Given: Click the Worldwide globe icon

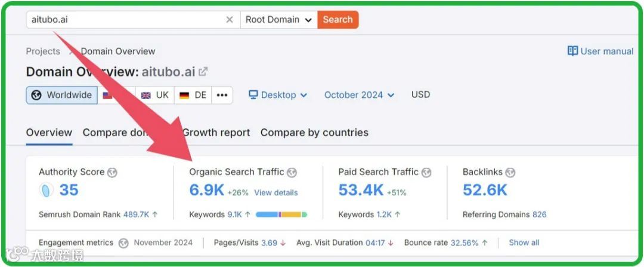Looking at the screenshot, I should point(36,95).
